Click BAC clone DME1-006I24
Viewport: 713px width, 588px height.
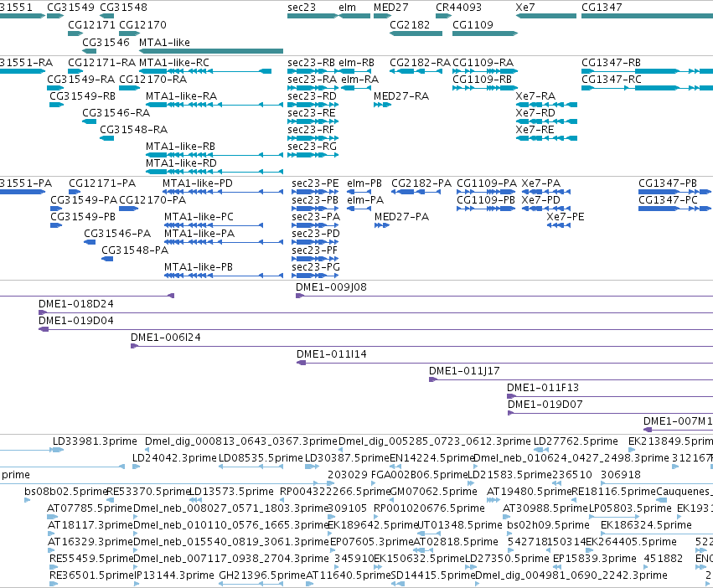point(421,346)
